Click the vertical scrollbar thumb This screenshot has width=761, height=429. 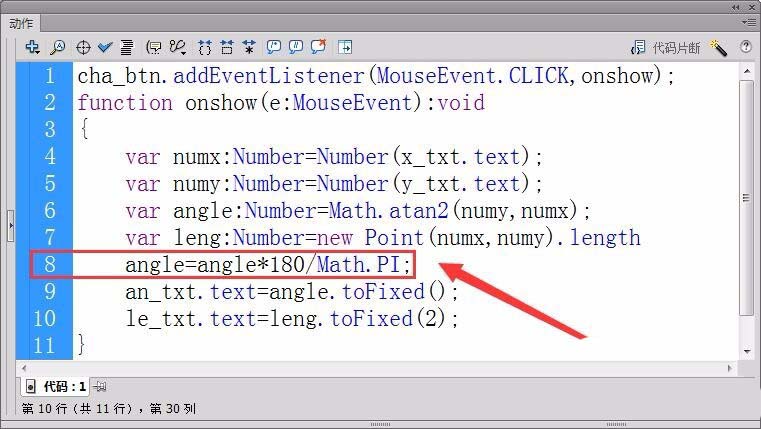pos(746,198)
